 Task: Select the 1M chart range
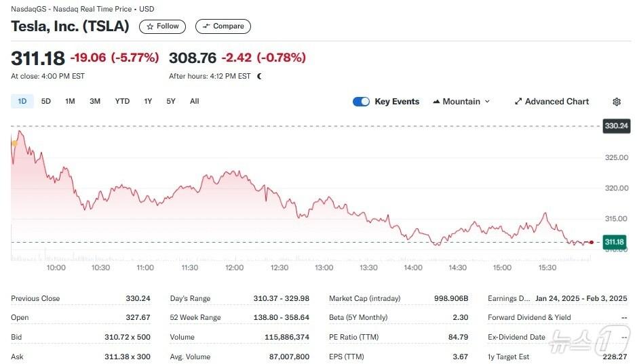pos(70,102)
